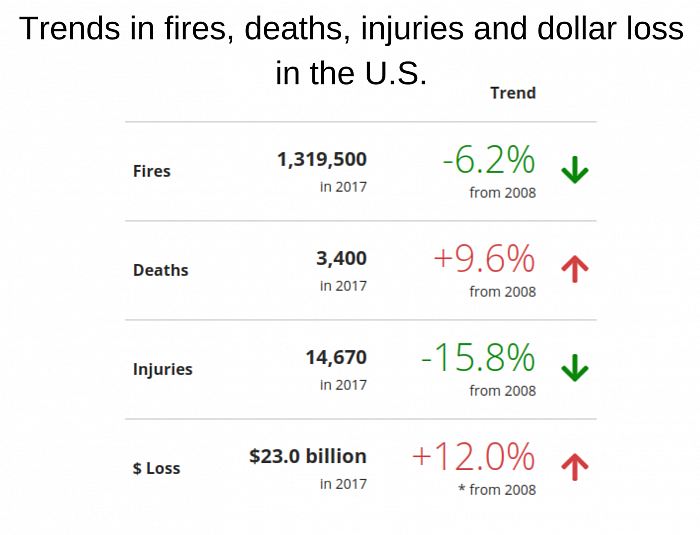The height and width of the screenshot is (535, 700).
Task: Click the red up arrow for Deaths
Action: tap(575, 269)
